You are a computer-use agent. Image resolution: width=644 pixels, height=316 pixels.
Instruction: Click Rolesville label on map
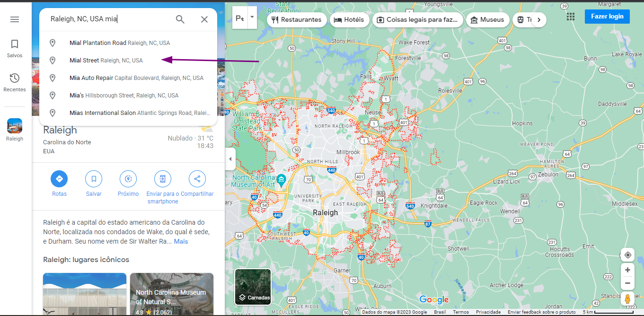pos(450,91)
